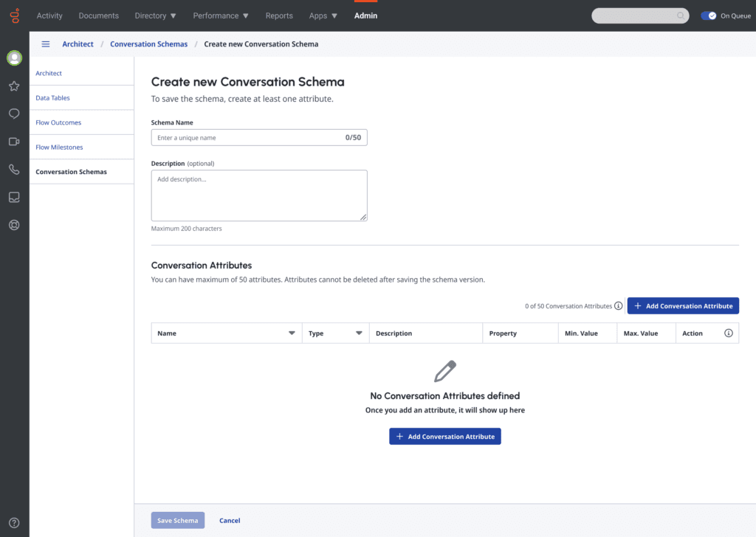The image size is (756, 537).
Task: Click the Schema Name input field
Action: [x=258, y=137]
